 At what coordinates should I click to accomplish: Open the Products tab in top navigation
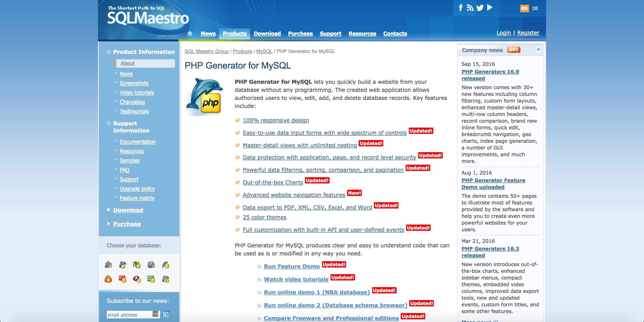coord(235,34)
